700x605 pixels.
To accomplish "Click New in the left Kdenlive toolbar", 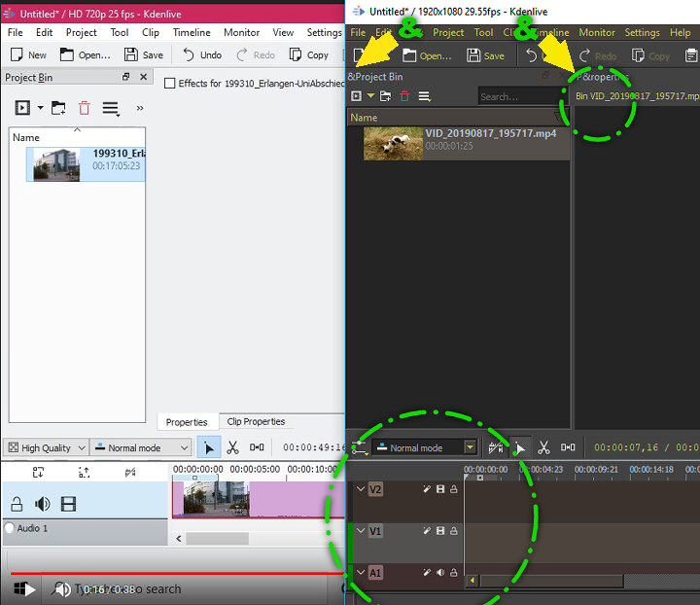I will (x=28, y=54).
